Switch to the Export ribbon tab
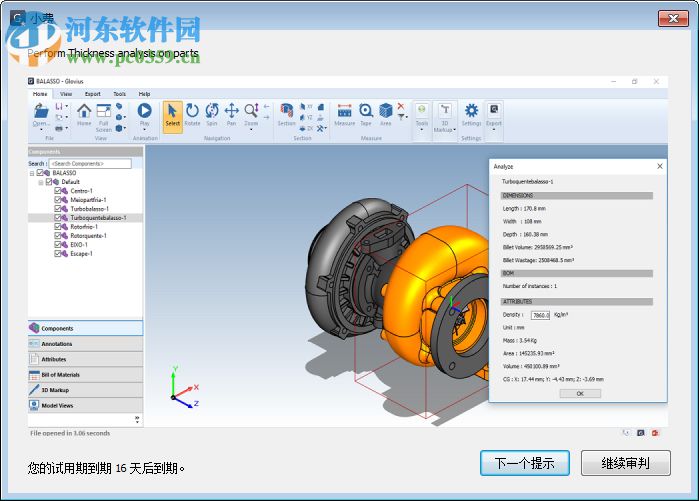The width and height of the screenshot is (699, 501). [x=93, y=94]
